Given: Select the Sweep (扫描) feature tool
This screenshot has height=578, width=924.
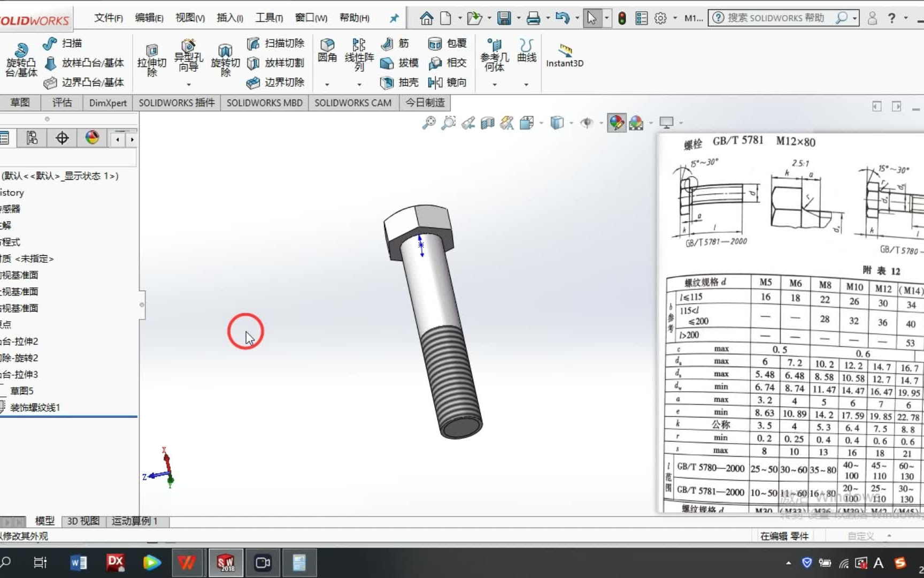Looking at the screenshot, I should pos(63,43).
